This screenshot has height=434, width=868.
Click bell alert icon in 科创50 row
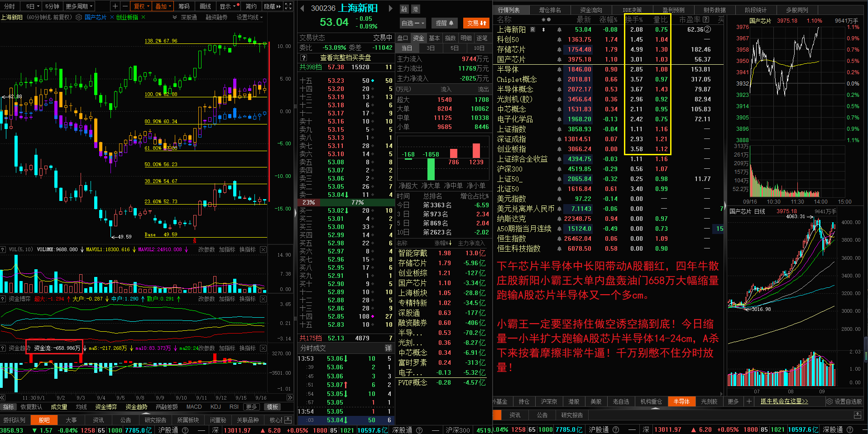[559, 39]
